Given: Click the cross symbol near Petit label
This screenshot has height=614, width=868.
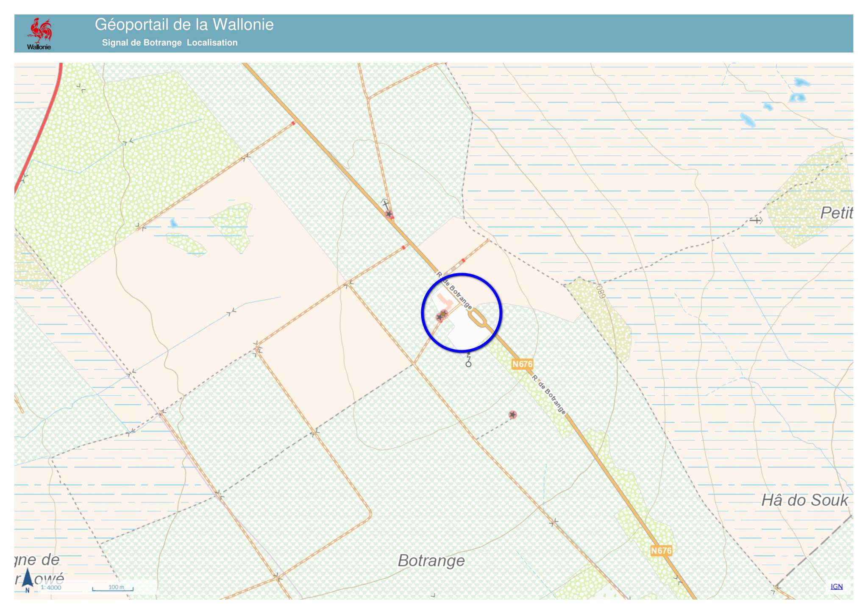Looking at the screenshot, I should pos(756,220).
